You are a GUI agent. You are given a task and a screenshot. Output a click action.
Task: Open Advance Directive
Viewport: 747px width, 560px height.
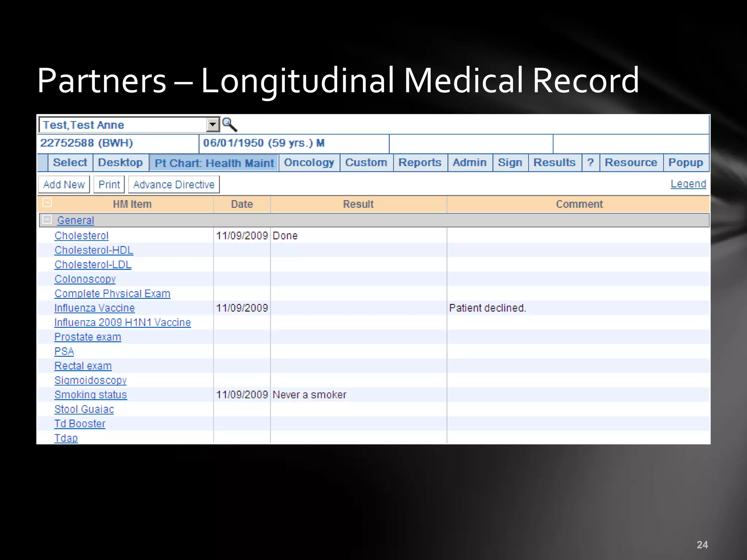tap(174, 184)
